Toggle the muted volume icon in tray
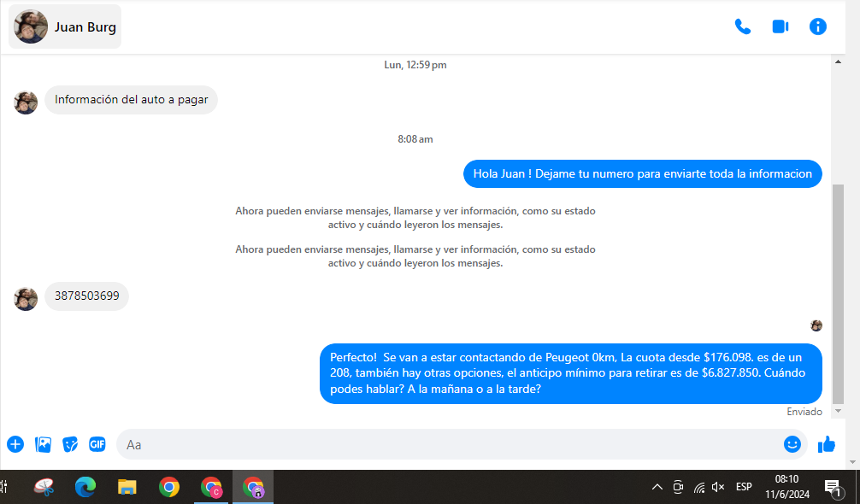 718,487
